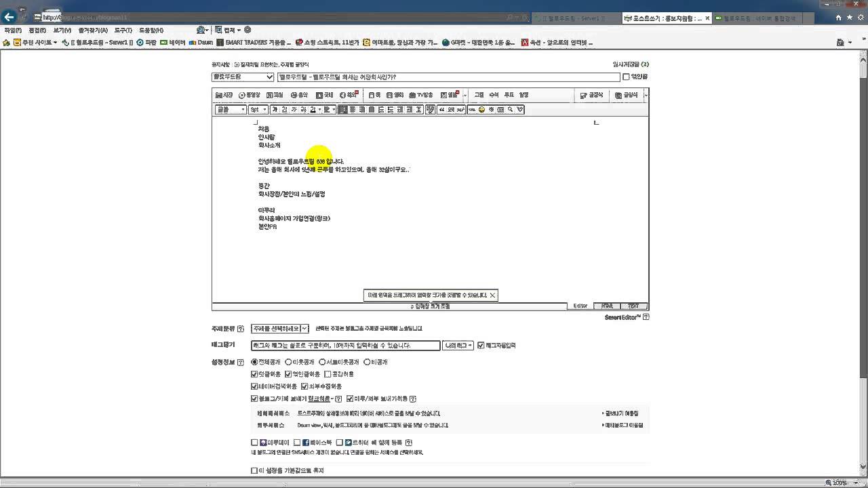Screen dimensions: 868x488
Task: Toggle the 공감허용 checkbox
Action: click(x=328, y=374)
